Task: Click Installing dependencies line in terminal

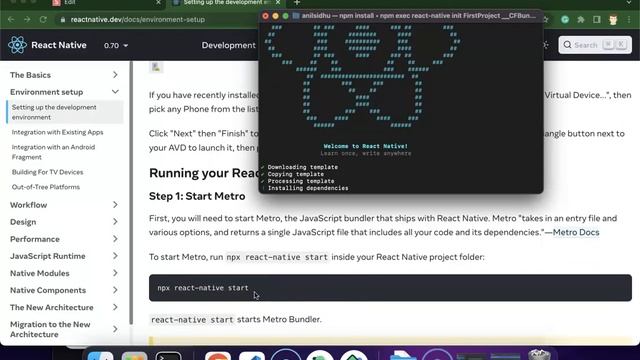Action: point(308,188)
